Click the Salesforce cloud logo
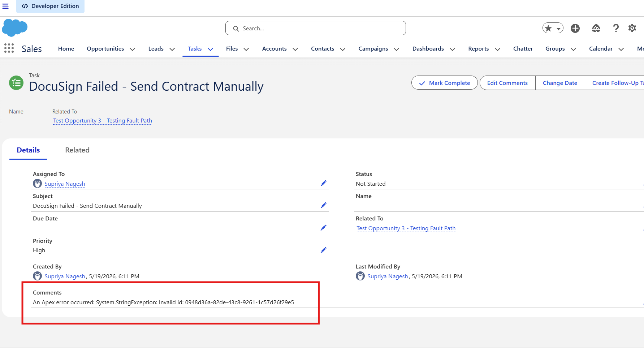 tap(14, 28)
